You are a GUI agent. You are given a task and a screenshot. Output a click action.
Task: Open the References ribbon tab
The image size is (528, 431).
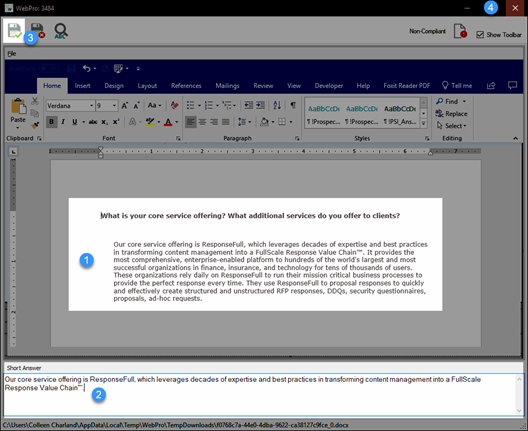click(186, 86)
